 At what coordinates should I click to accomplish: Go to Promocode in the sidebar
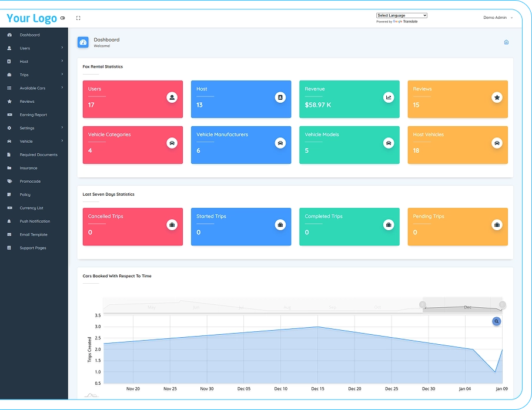point(30,182)
